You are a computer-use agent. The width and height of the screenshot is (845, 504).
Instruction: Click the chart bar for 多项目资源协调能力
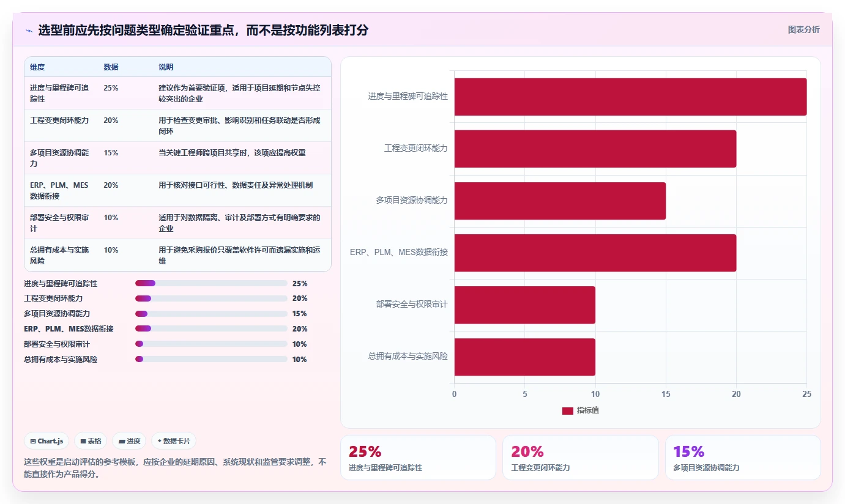pos(560,201)
